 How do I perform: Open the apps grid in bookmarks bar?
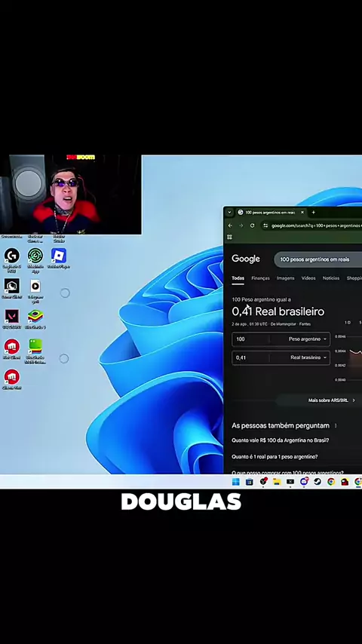pyautogui.click(x=230, y=237)
